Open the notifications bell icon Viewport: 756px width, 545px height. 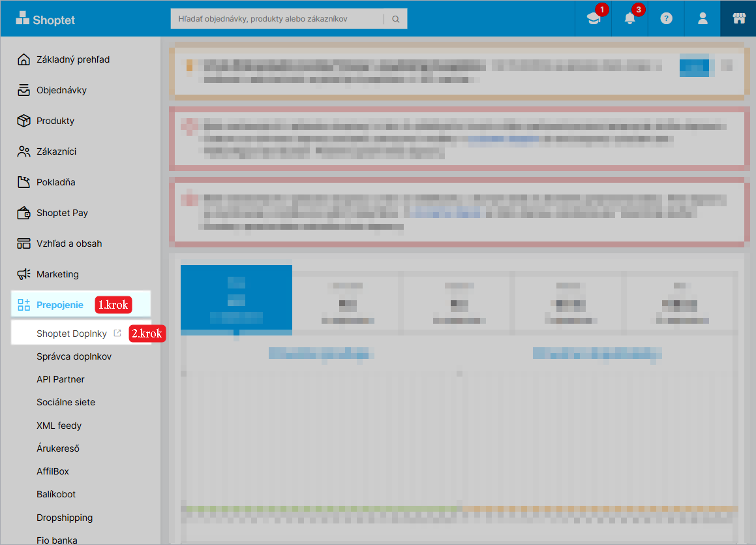629,19
